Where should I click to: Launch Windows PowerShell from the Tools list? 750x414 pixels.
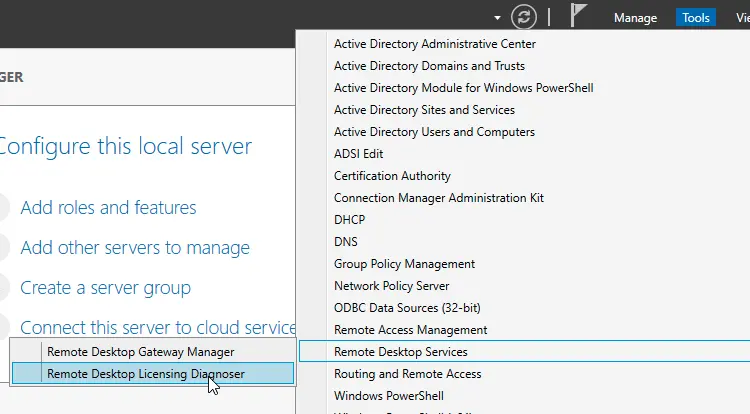point(387,396)
